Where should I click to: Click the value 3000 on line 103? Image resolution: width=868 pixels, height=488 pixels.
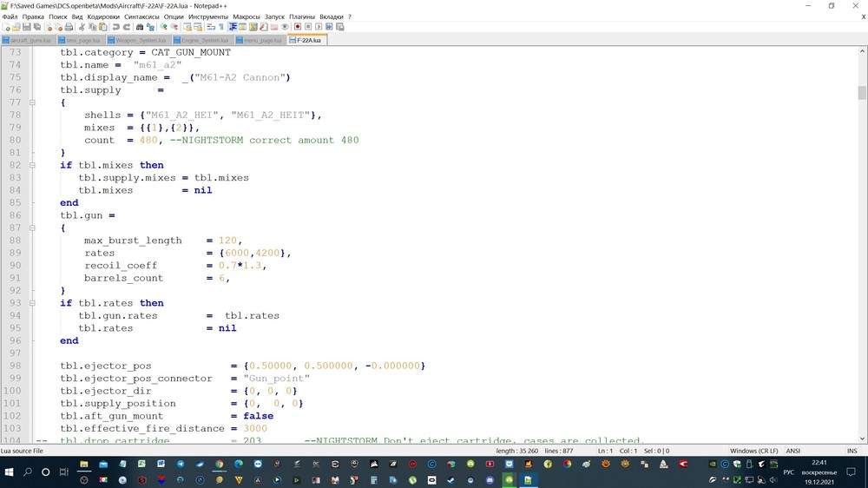[x=255, y=429]
